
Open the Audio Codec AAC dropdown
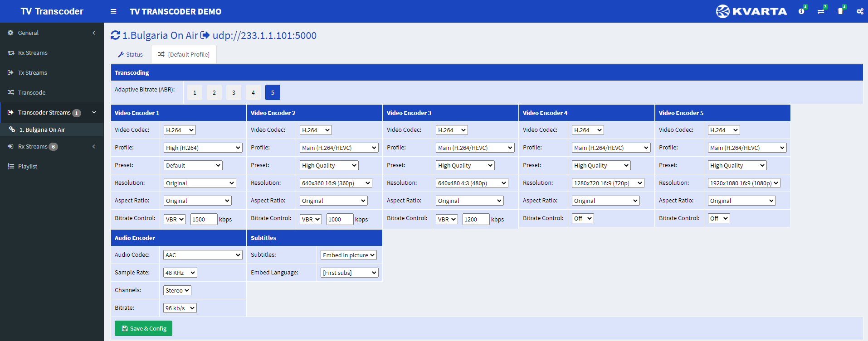[x=203, y=255]
